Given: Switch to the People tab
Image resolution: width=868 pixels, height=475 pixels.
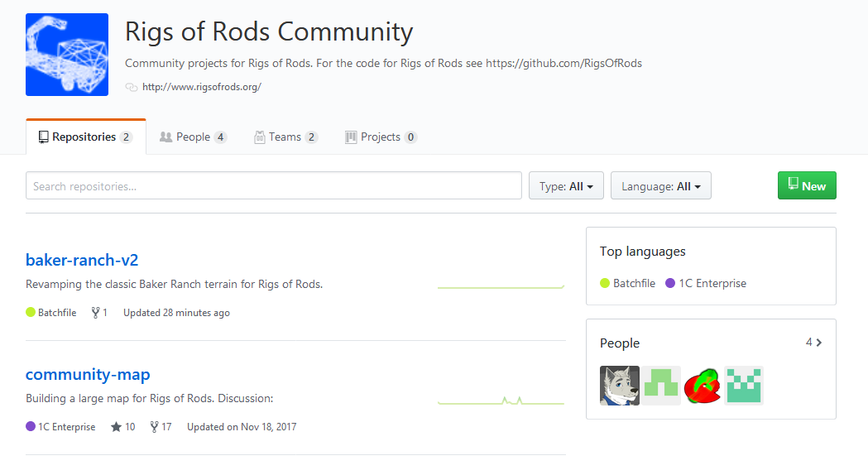Looking at the screenshot, I should (193, 137).
